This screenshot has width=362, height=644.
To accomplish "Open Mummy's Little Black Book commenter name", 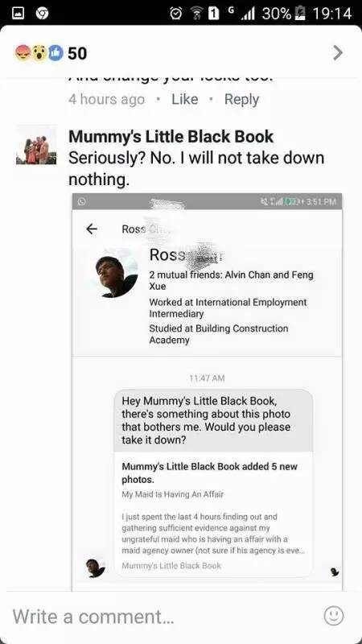I will [x=171, y=137].
